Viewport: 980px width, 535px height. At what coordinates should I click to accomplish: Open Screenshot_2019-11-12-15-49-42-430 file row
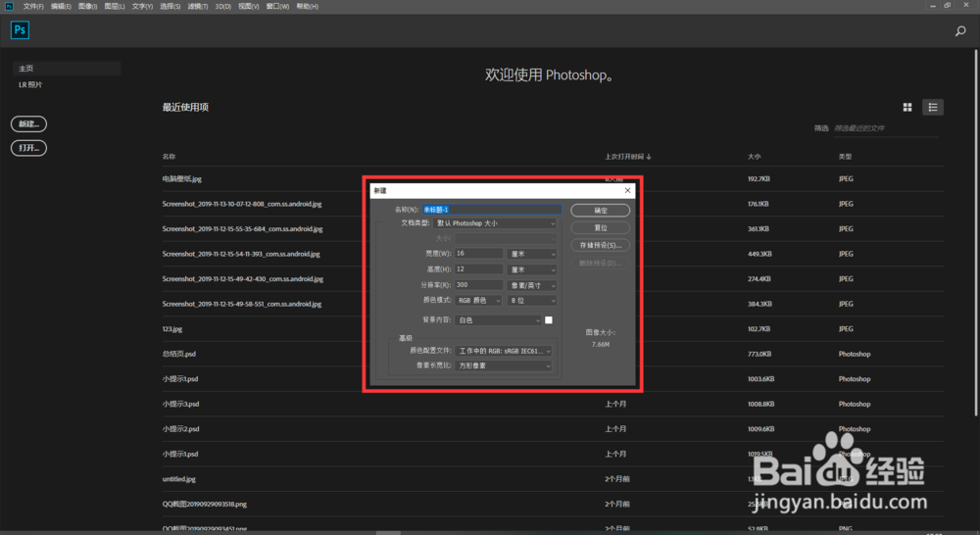click(553, 278)
